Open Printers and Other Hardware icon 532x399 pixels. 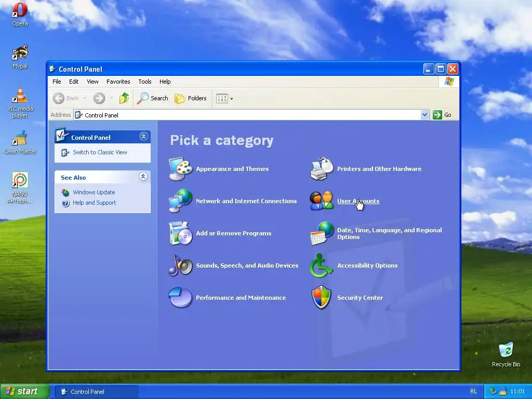[322, 169]
